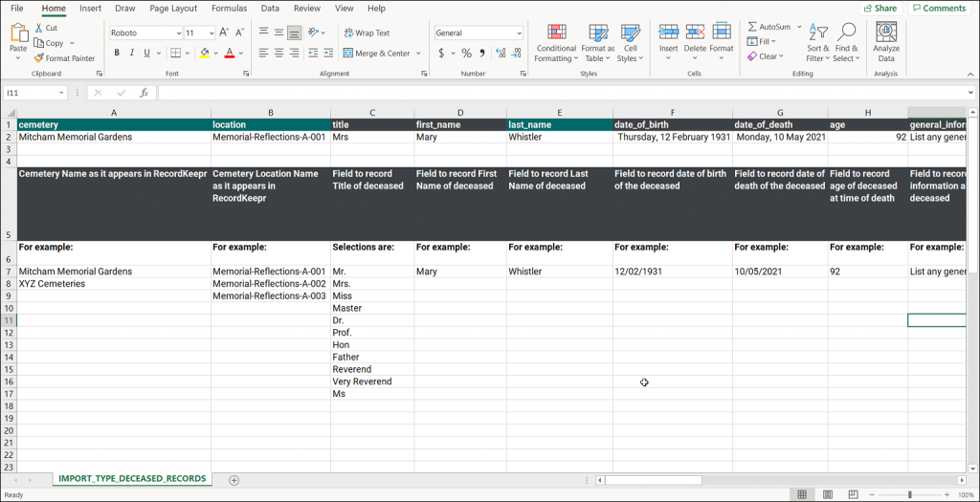Open the Roboto font name dropdown
The width and height of the screenshot is (980, 502).
[179, 33]
